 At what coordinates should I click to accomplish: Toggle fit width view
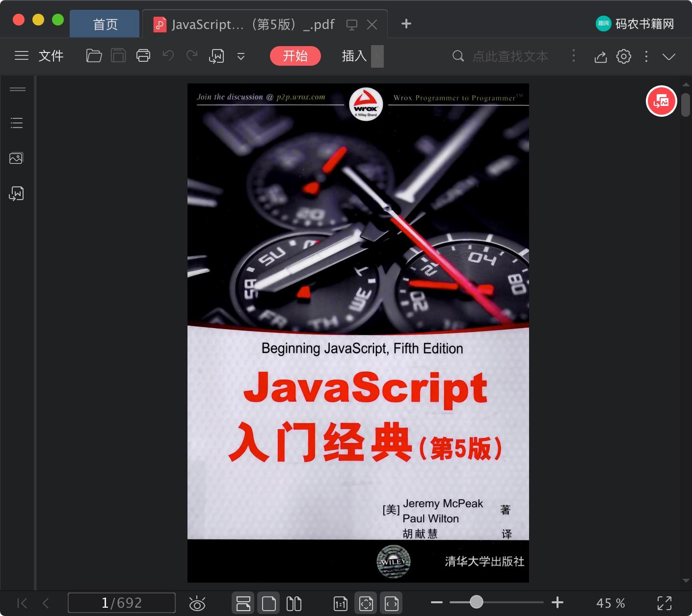(391, 603)
